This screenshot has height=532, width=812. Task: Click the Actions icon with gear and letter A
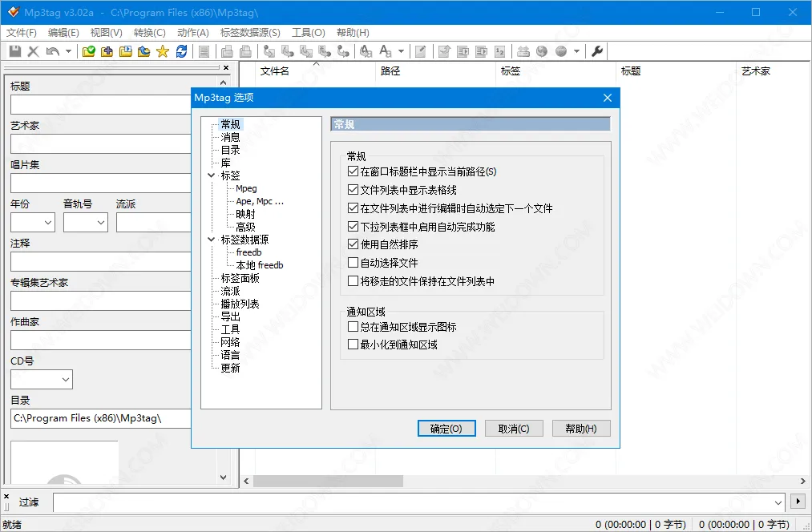pyautogui.click(x=366, y=51)
